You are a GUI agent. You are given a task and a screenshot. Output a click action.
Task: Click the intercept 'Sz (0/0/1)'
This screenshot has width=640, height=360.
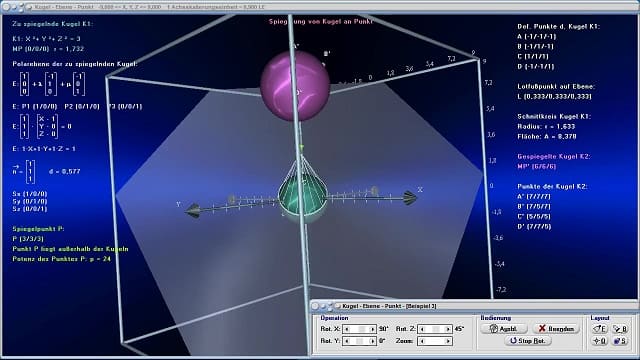29,209
